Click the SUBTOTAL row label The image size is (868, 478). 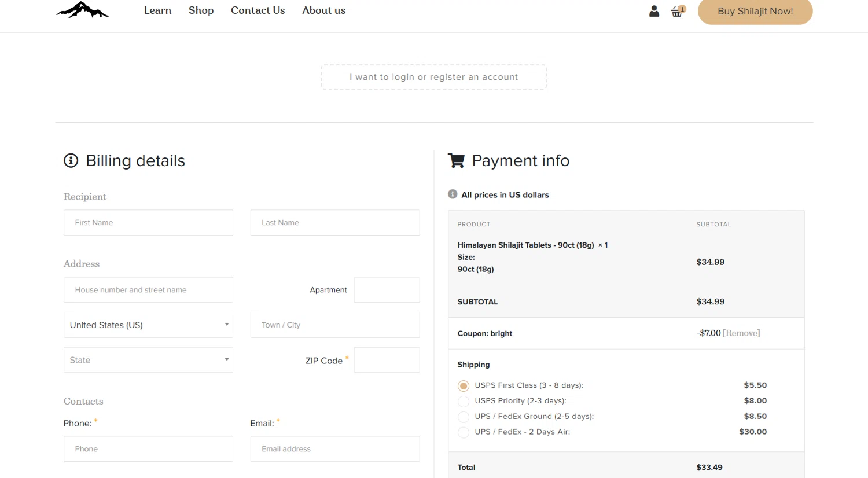pyautogui.click(x=477, y=302)
